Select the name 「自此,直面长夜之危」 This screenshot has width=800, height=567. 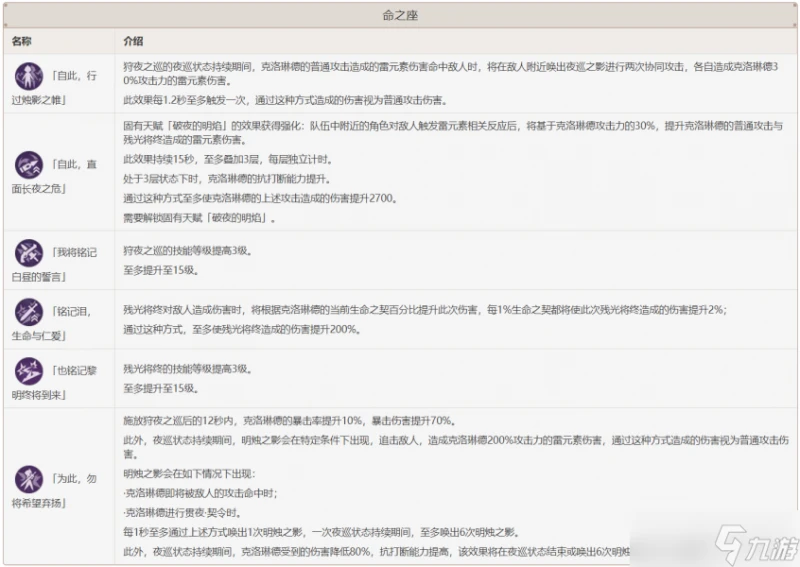pos(54,176)
